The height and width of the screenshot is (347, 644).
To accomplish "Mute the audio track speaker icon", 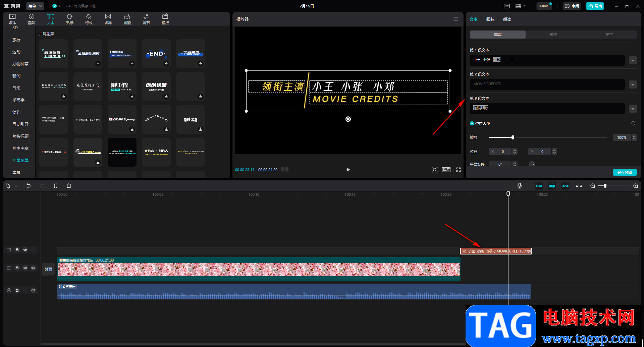I will tap(33, 290).
